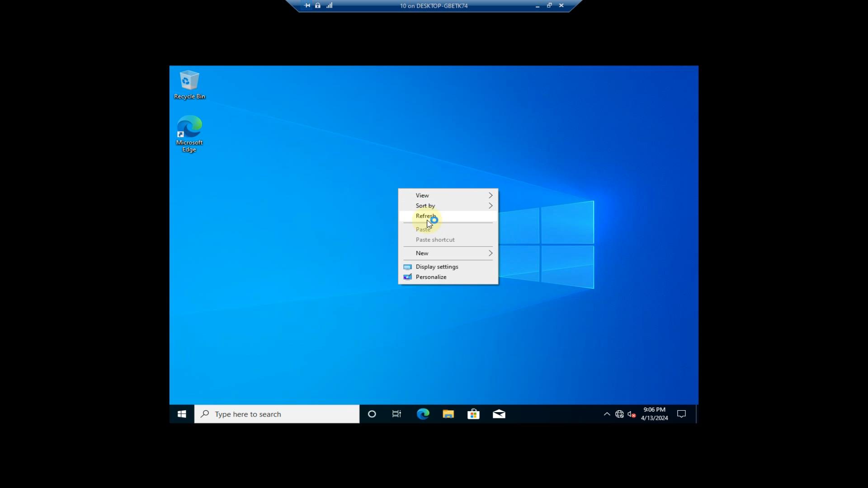868x488 pixels.
Task: Click the Personalize icon
Action: coord(407,277)
